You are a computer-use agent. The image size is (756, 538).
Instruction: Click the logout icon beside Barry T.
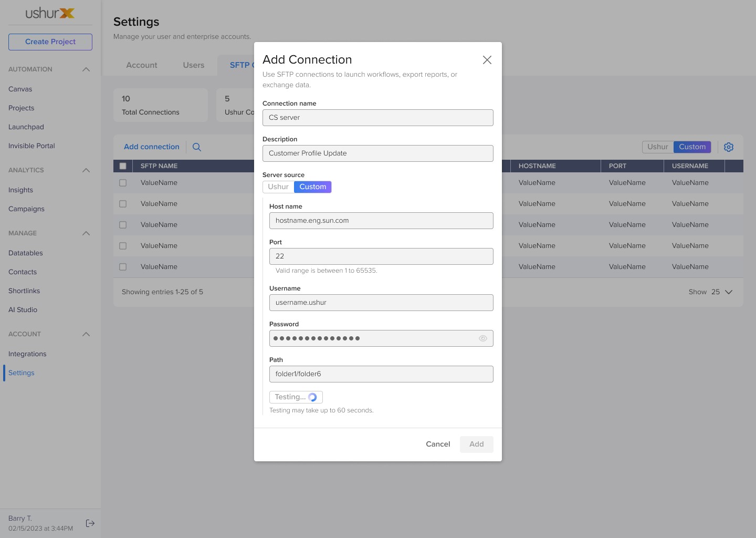tap(90, 523)
